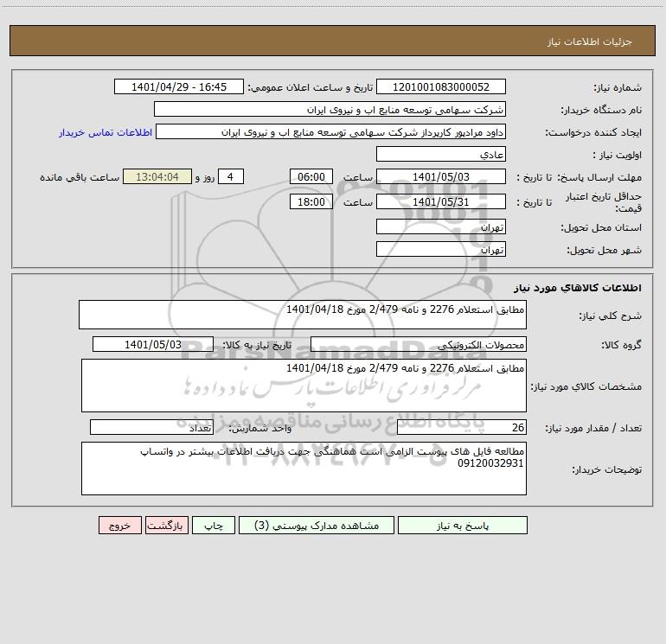Click the خروج exit button
Image resolution: width=666 pixels, height=644 pixels.
(x=119, y=525)
